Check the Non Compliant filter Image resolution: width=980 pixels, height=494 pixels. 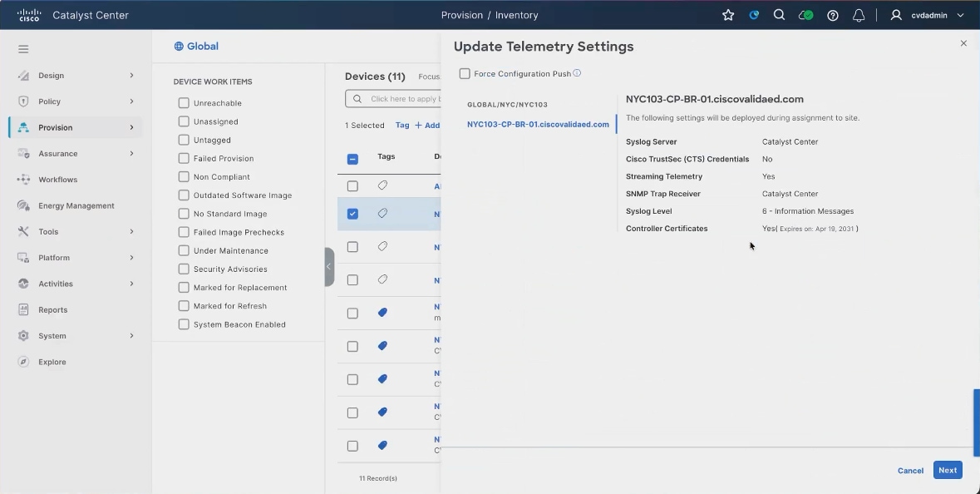(184, 177)
